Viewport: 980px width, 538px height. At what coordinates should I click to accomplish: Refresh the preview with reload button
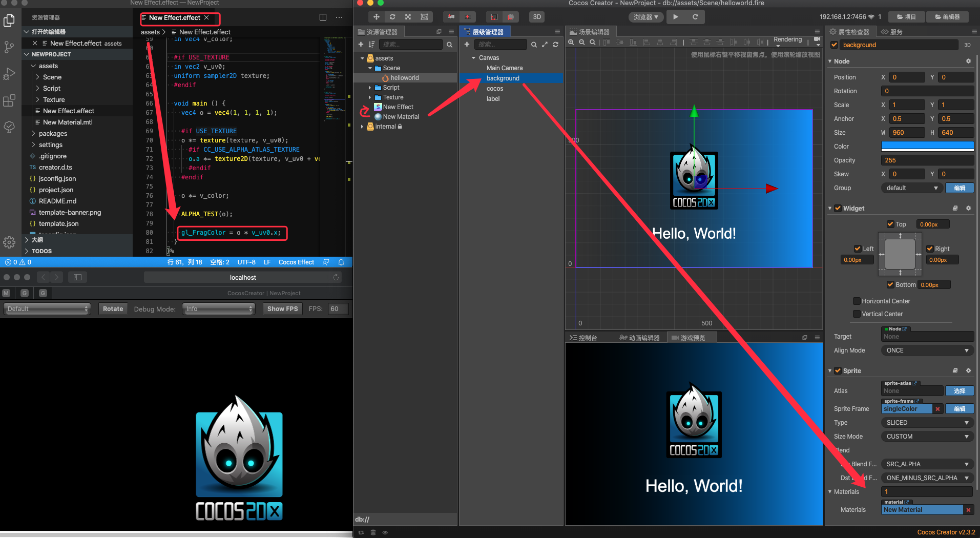[x=695, y=17]
